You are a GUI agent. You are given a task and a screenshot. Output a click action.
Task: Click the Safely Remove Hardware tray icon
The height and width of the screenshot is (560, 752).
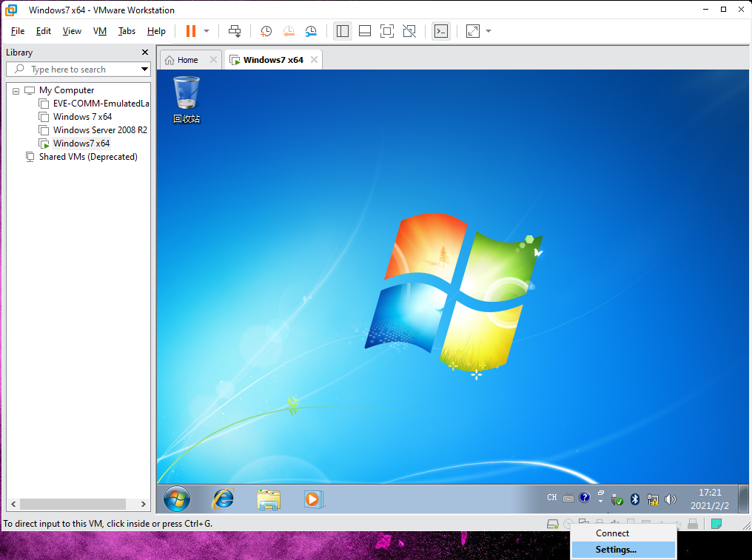617,499
